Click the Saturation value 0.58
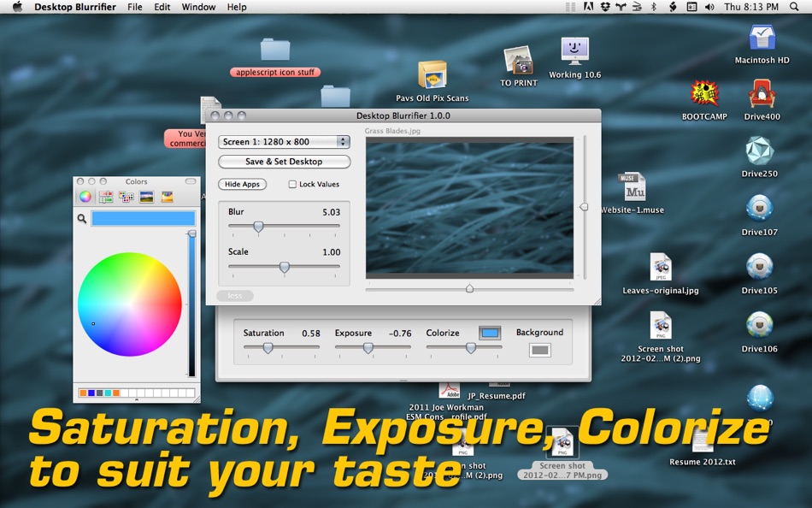812x508 pixels. point(311,334)
